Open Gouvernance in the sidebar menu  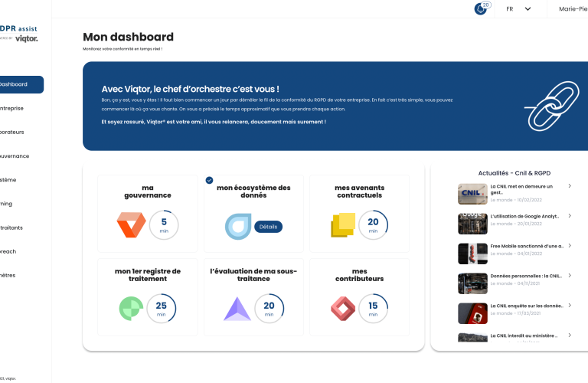coord(15,155)
